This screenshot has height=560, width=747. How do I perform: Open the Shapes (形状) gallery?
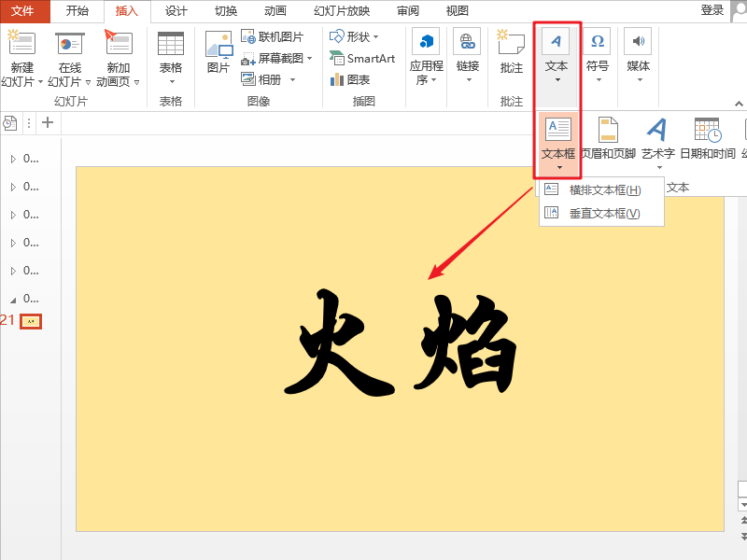point(350,36)
